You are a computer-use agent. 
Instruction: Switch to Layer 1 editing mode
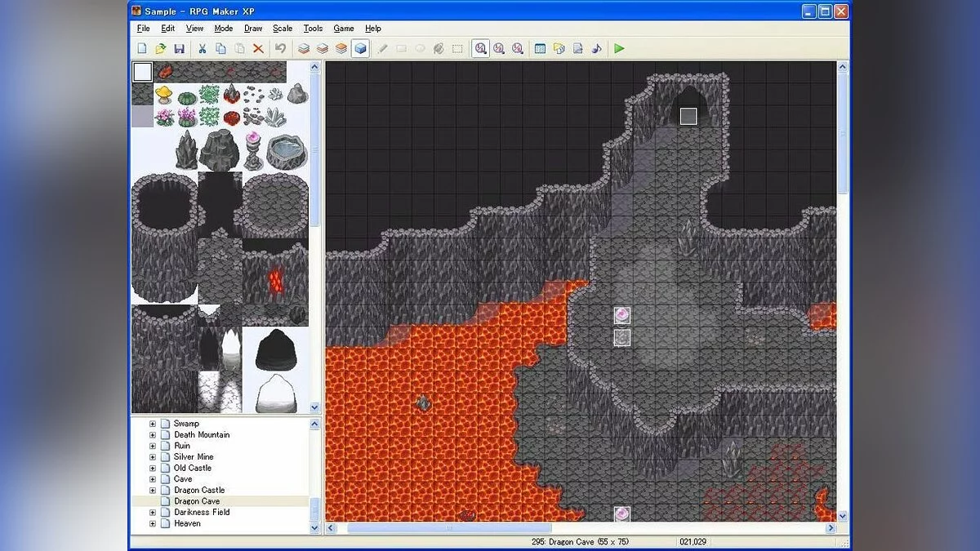pos(304,49)
